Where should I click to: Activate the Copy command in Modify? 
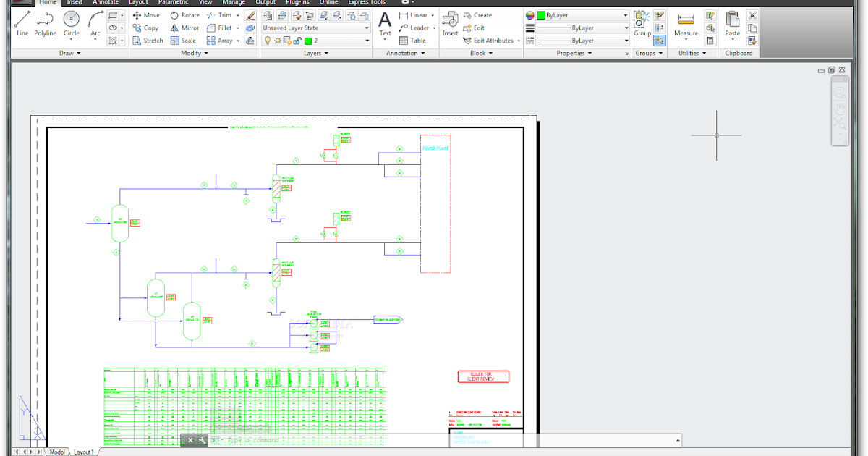click(x=145, y=28)
